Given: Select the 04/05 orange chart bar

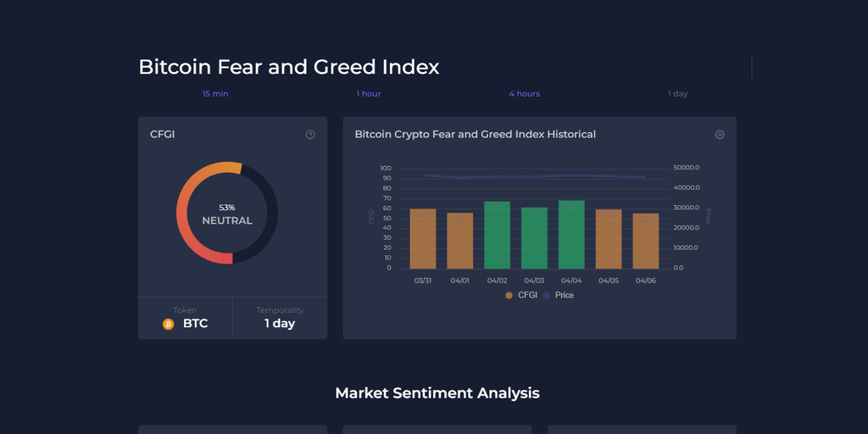Looking at the screenshot, I should click(x=609, y=239).
